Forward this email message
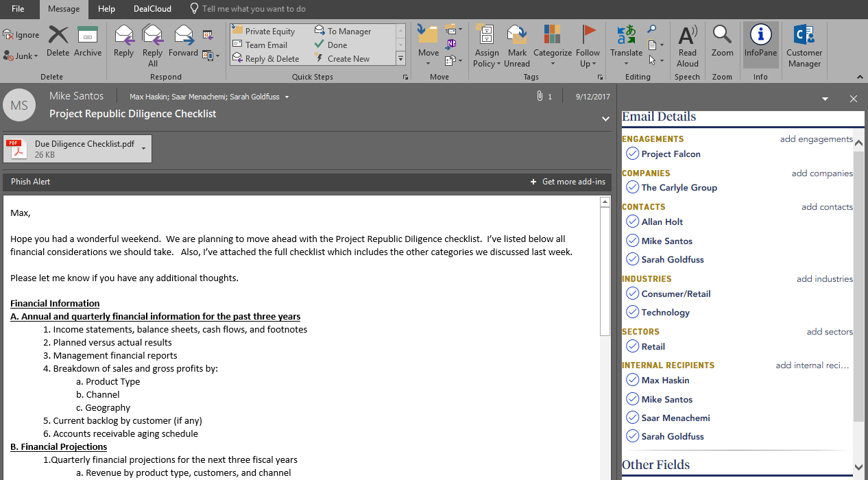868x480 pixels. coord(183,43)
